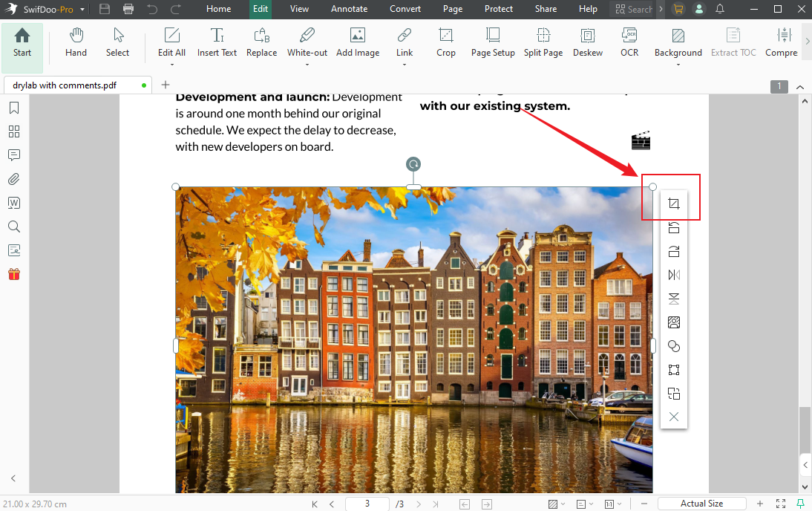
Task: Open the White-out dropdown options
Action: tap(307, 62)
